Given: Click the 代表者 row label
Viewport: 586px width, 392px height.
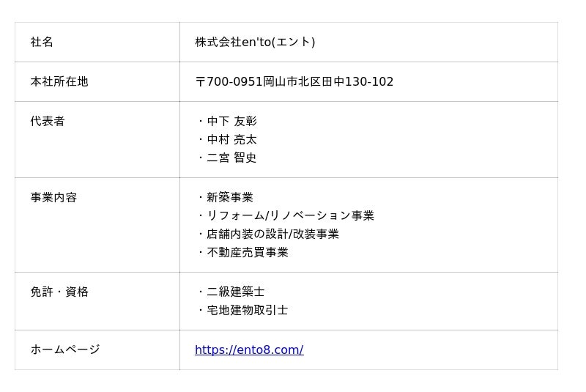Looking at the screenshot, I should click(48, 122).
